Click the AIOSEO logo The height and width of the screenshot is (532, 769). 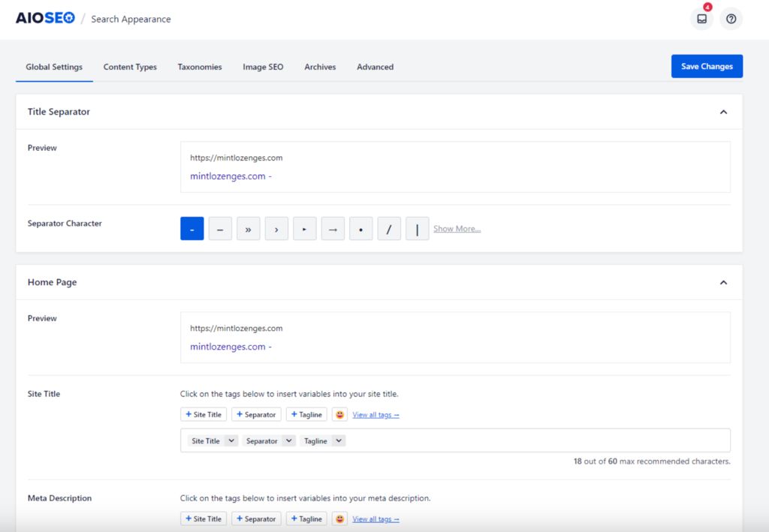click(45, 18)
